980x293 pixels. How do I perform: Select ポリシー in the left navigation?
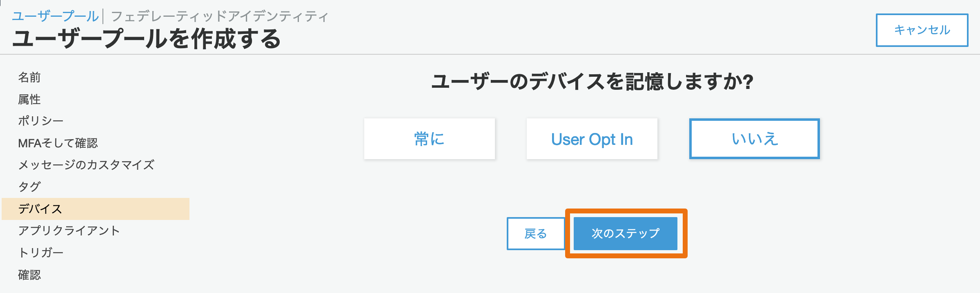[41, 121]
